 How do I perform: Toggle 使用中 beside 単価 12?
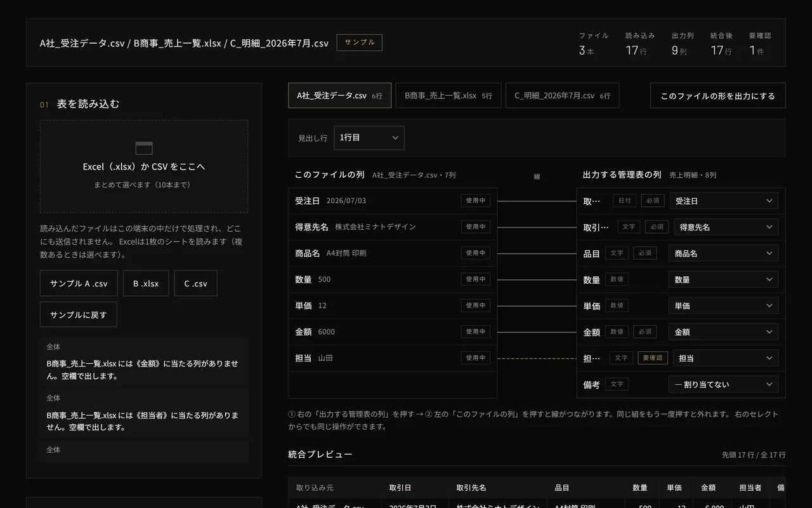[476, 305]
